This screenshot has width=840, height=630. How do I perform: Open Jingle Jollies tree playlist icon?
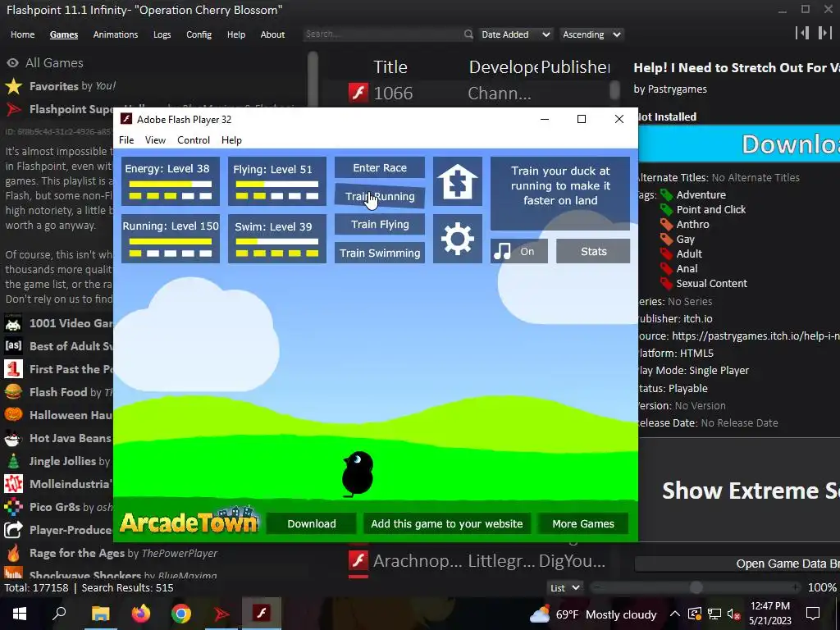pos(13,461)
